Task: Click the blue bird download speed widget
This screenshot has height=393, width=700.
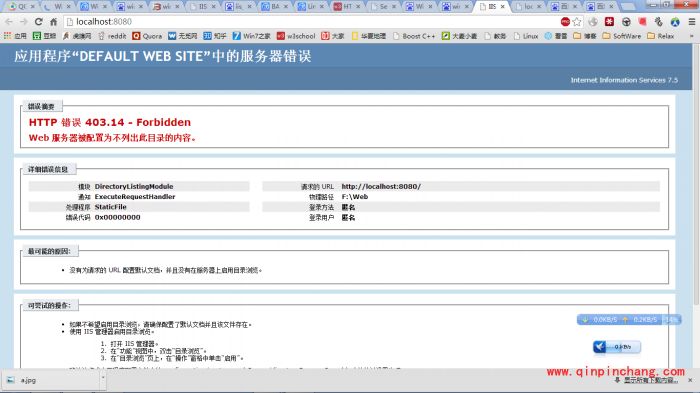Action: [x=617, y=347]
